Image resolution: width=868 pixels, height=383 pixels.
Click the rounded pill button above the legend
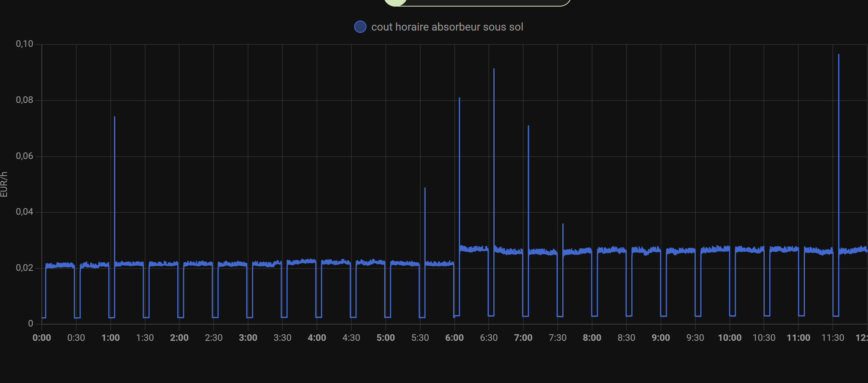(x=478, y=2)
